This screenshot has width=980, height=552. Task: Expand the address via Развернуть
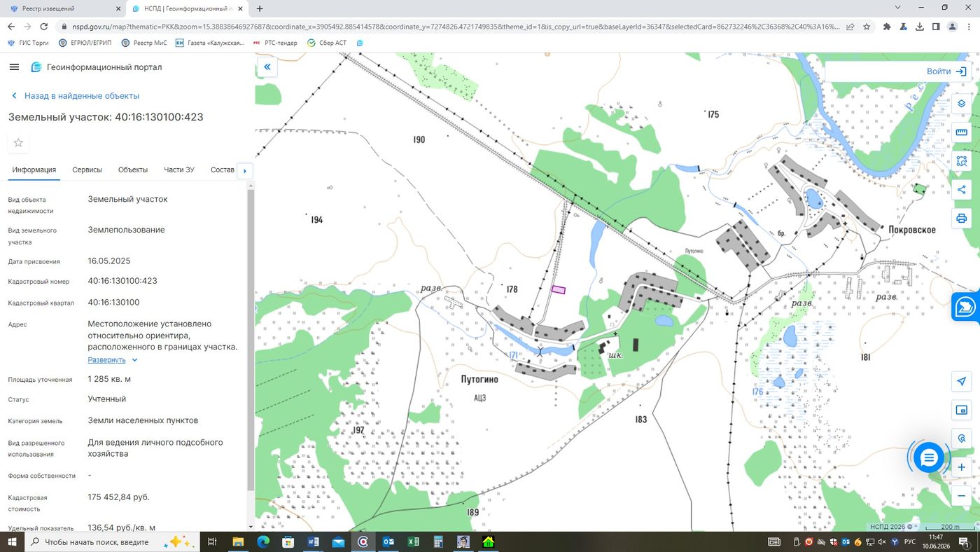coord(113,360)
